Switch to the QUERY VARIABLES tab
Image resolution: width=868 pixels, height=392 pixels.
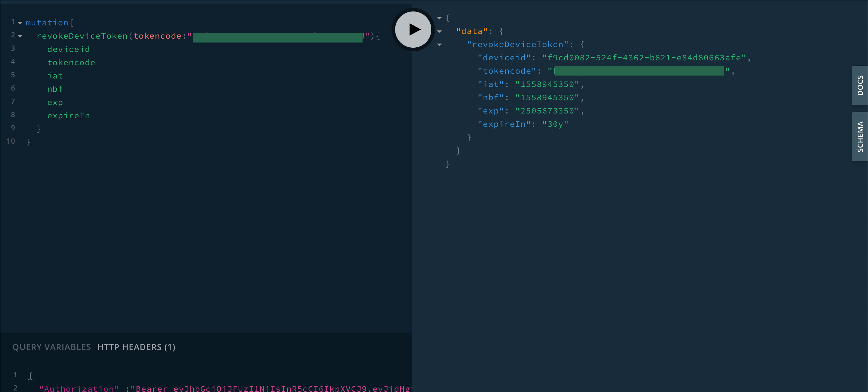click(x=52, y=347)
